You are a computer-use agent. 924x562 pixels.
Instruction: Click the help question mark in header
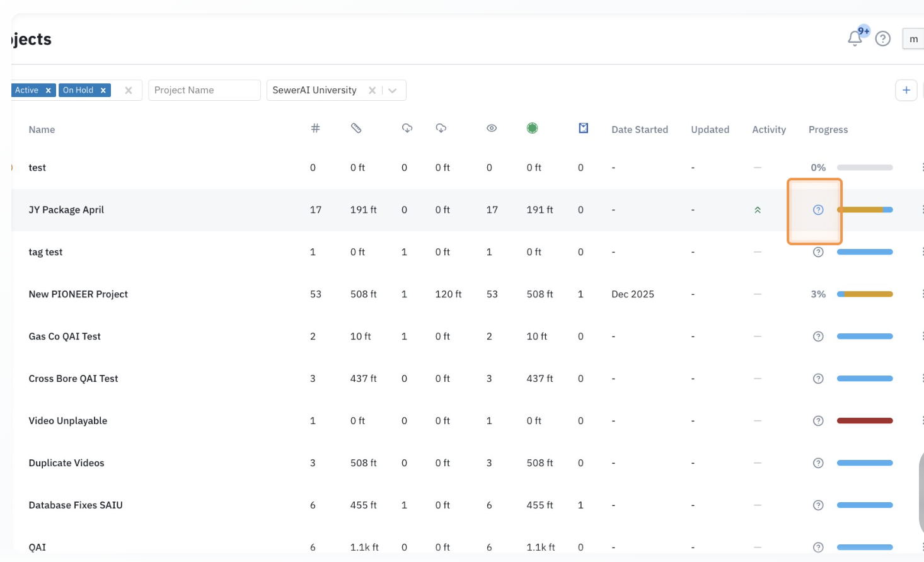coord(882,39)
